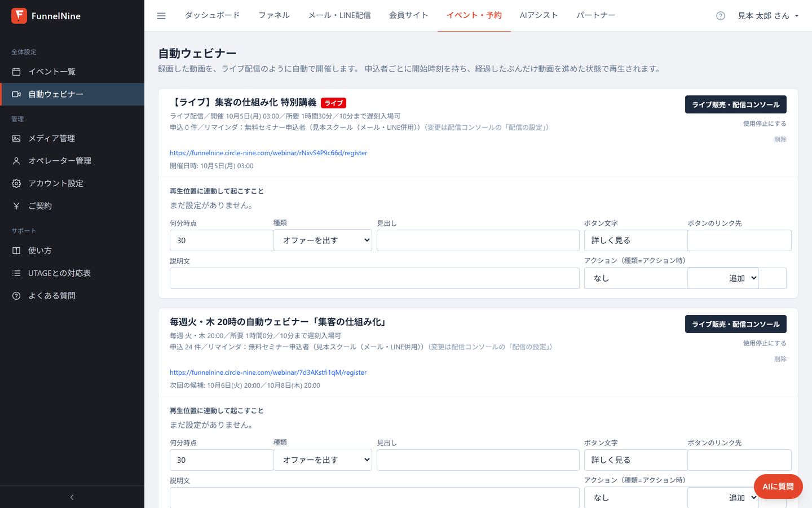The image size is (812, 508).
Task: Focus ボタン文字 field in the 毎週火・木 card
Action: (x=636, y=460)
